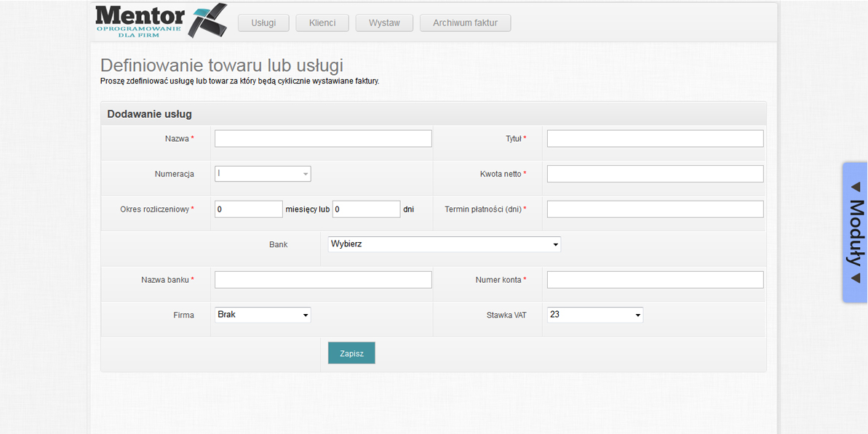Select the miesięcy period input
Viewport: 868px width, 434px height.
(x=248, y=209)
